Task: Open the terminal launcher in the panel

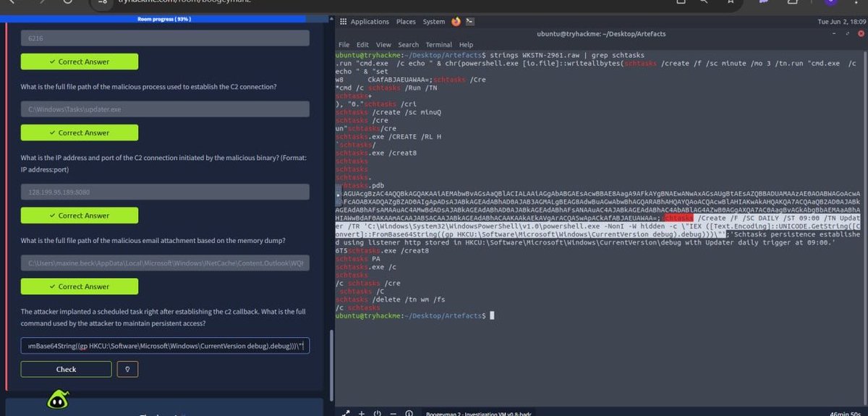Action: tap(470, 22)
